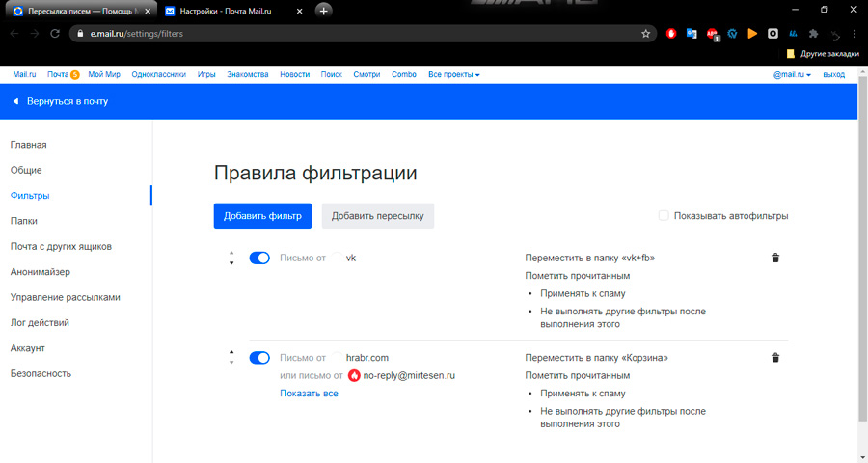
Task: Open the browser Extensions puzzle icon
Action: tap(814, 33)
